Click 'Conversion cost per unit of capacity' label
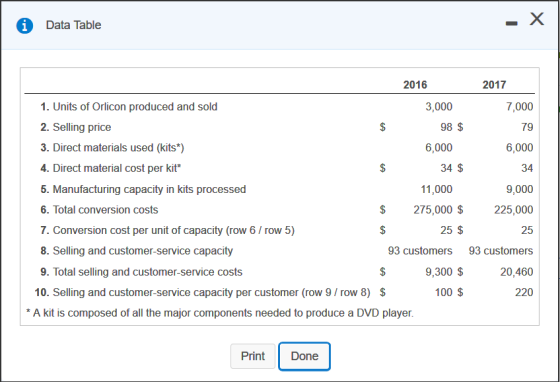Screen dimensions: 560x382 (x=174, y=230)
